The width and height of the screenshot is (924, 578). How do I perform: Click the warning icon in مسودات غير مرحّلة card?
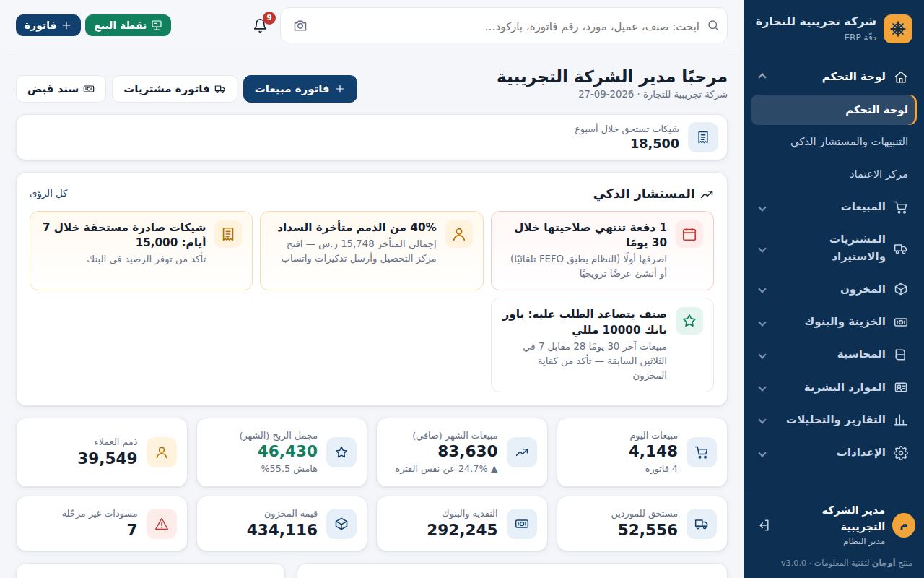[162, 524]
